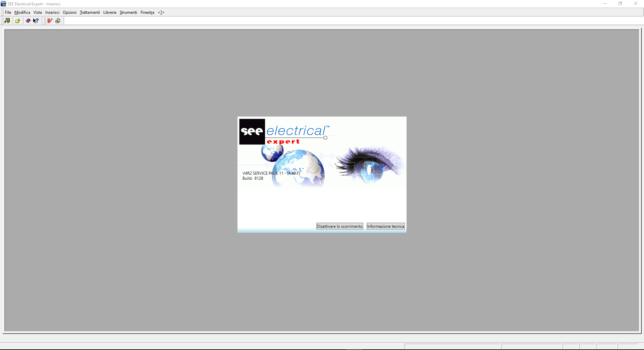Click the Disattivare lo scorrimento button
Image resolution: width=644 pixels, height=350 pixels.
pyautogui.click(x=340, y=226)
